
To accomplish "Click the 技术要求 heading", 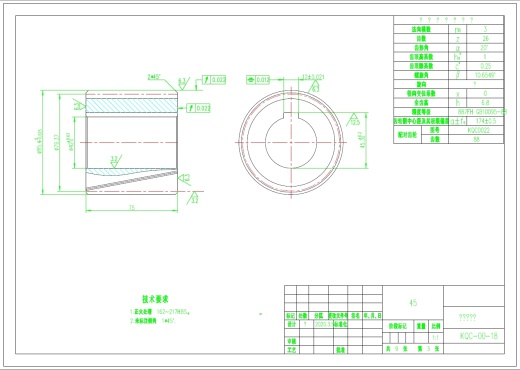I will 155,299.
